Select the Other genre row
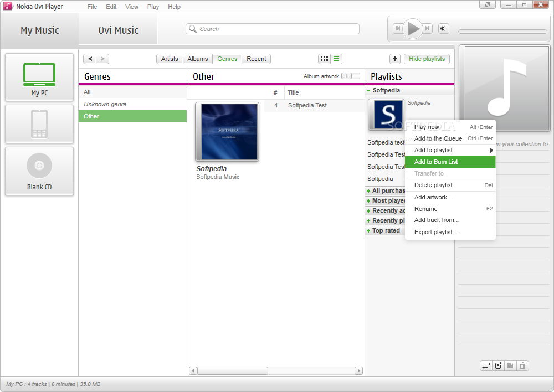Image resolution: width=554 pixels, height=392 pixels. [132, 116]
